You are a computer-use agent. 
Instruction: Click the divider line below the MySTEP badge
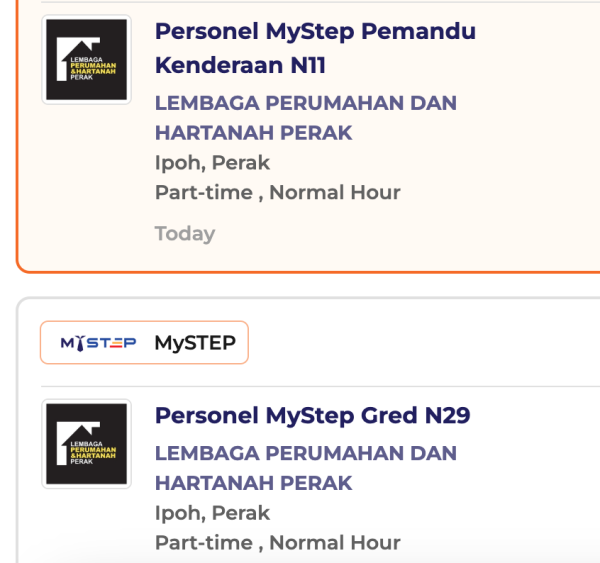[320, 386]
